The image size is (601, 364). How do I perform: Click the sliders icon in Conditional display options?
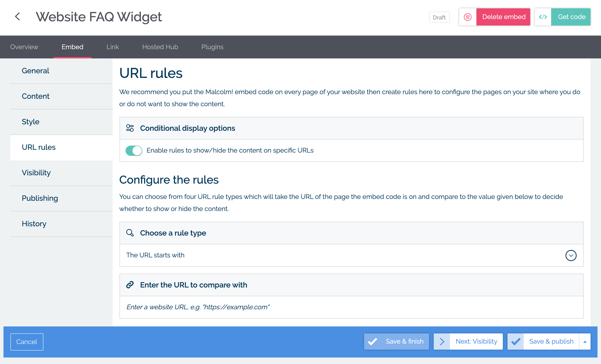coord(130,128)
